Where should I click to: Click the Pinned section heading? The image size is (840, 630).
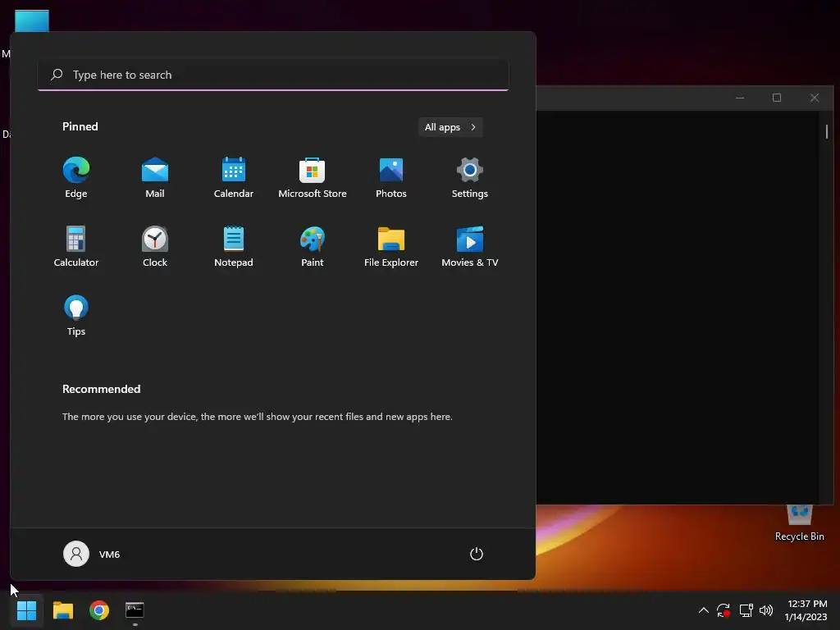(80, 126)
